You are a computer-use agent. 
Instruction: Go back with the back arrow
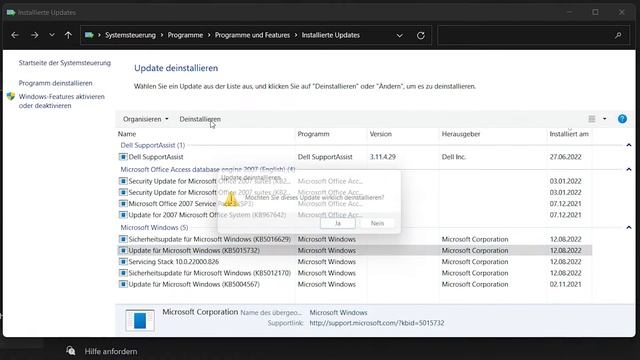(15, 36)
